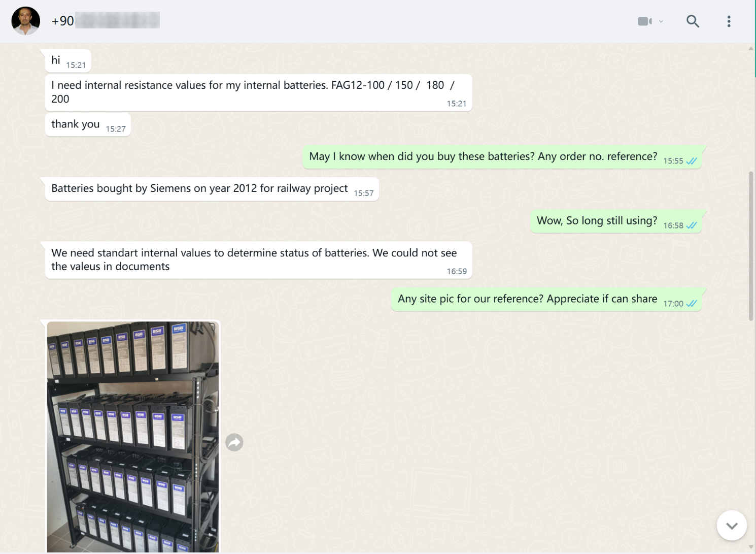Click the 16:59 timestamp

(457, 272)
